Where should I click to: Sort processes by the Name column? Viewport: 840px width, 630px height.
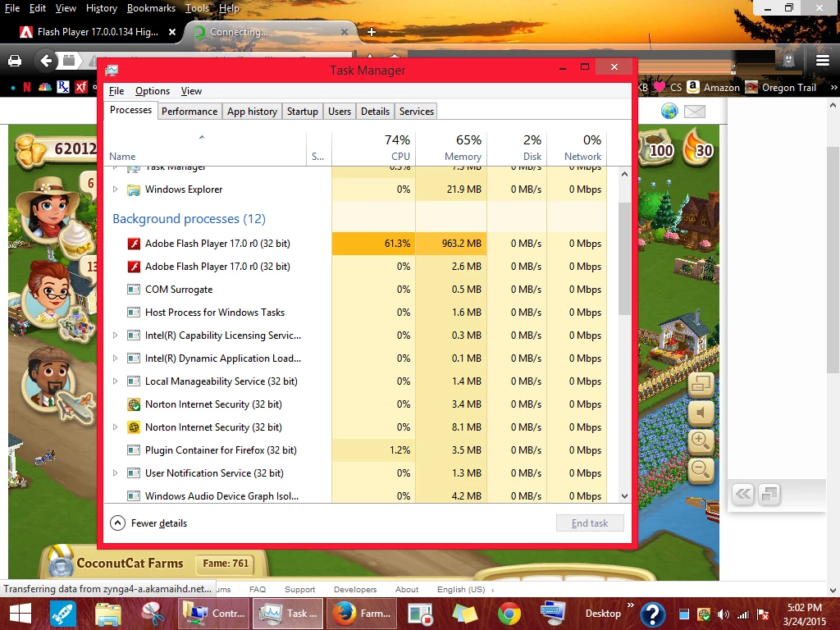204,148
